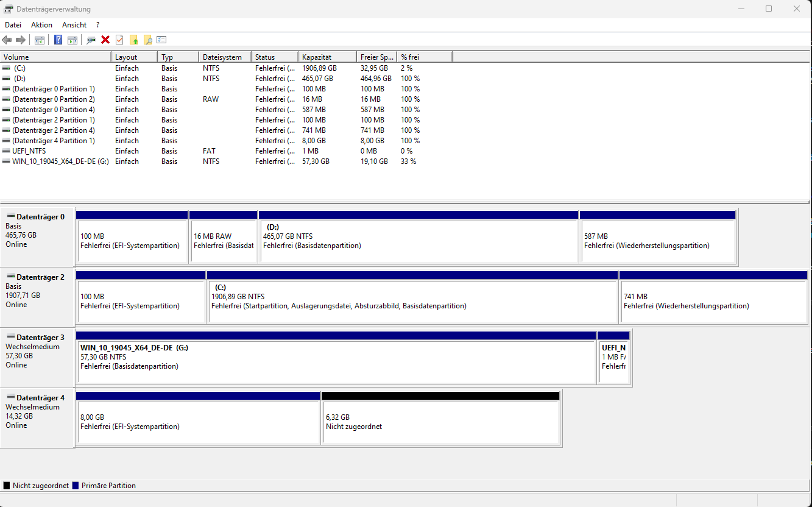Click disk icon beside Datenträger 4 label
812x507 pixels.
[x=10, y=397]
